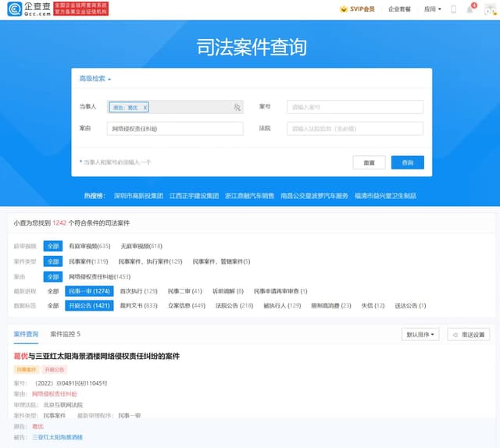
Task: Click the person-search icon in 当事人 field
Action: point(237,107)
